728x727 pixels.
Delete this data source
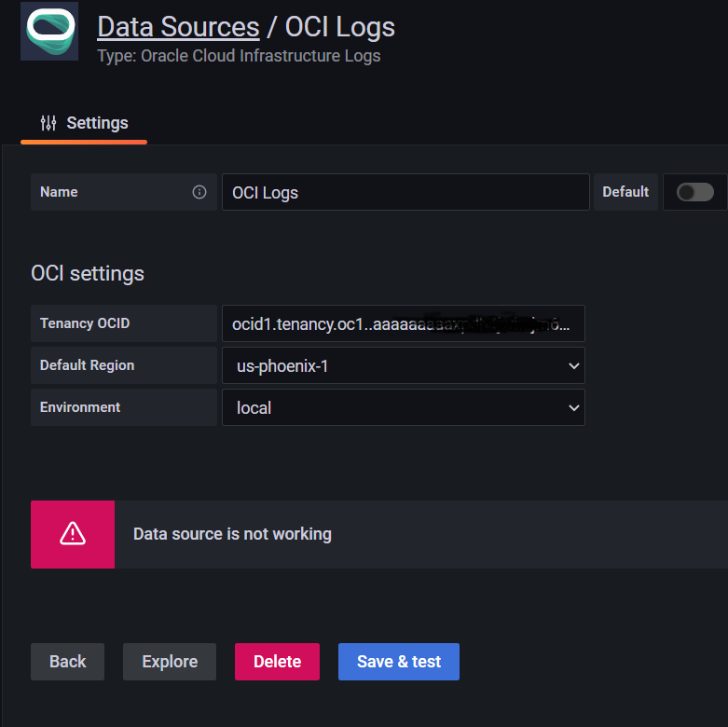click(x=277, y=662)
